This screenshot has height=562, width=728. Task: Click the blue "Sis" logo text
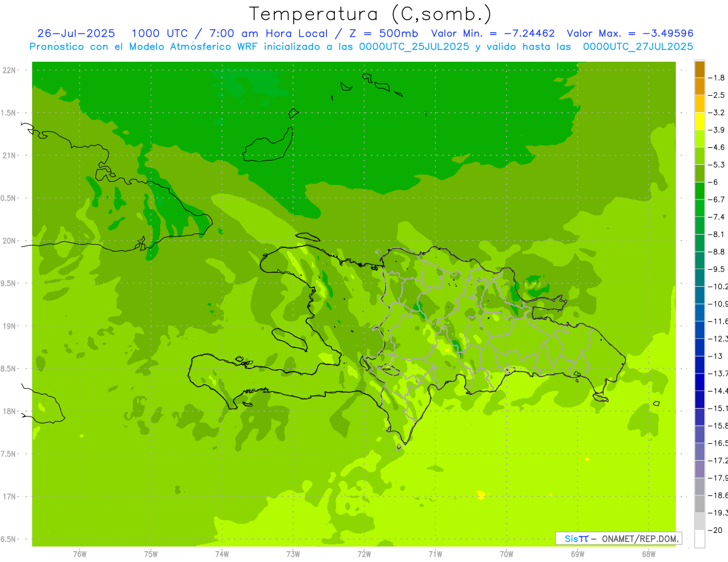(x=571, y=538)
